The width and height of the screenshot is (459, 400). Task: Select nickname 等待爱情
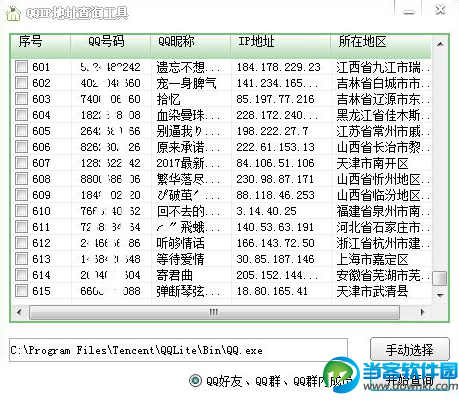coord(180,259)
